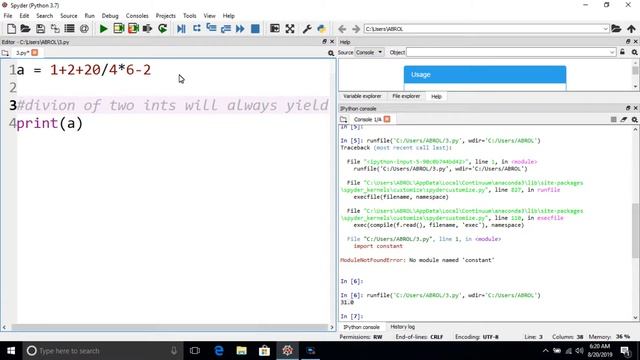The width and height of the screenshot is (640, 360).
Task: Open the Source menu
Action: (x=69, y=16)
